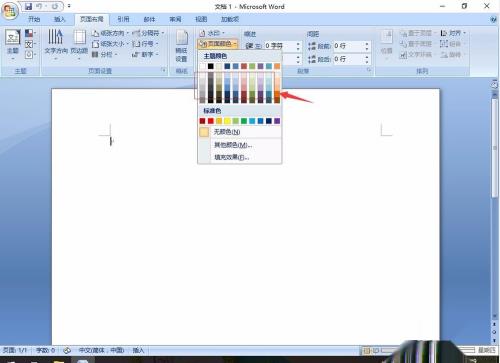500x363 pixels.
Task: Switch to the 开始 tab
Action: (x=34, y=19)
